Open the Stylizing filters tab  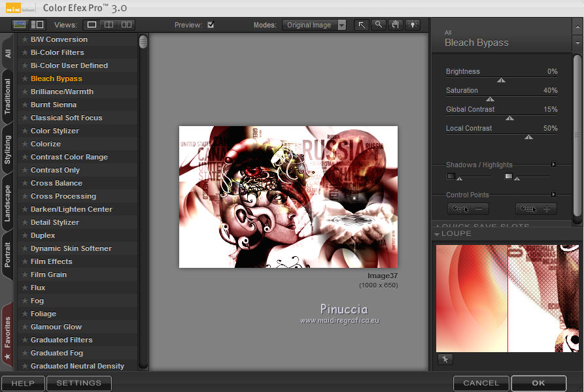8,150
